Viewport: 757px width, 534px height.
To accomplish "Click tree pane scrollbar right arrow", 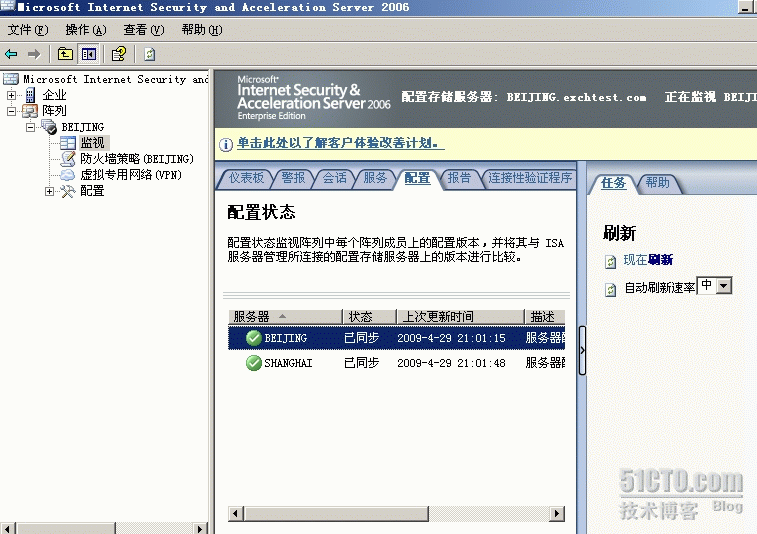I will click(x=200, y=528).
